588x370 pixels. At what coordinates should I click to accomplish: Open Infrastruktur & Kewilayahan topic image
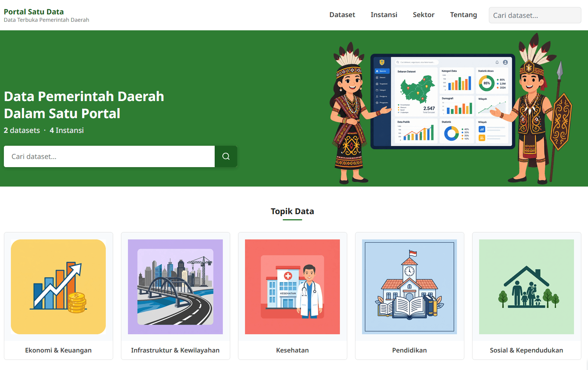[175, 287]
